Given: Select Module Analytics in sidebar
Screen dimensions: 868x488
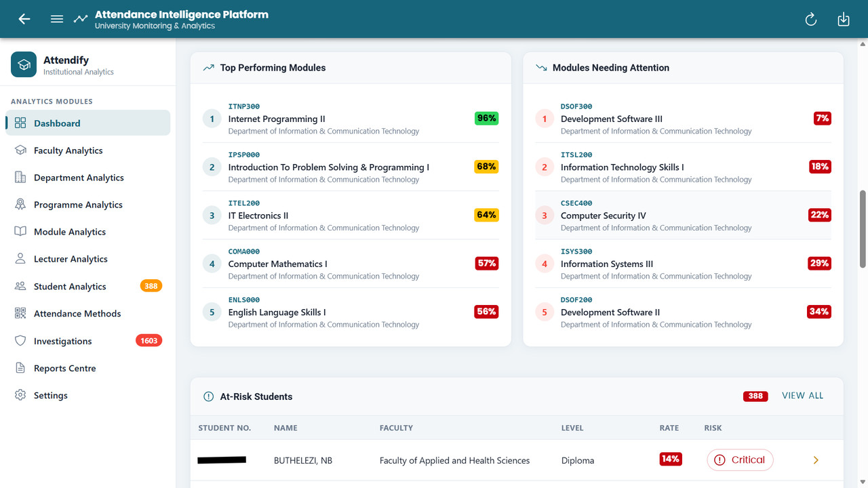Looking at the screenshot, I should point(88,231).
